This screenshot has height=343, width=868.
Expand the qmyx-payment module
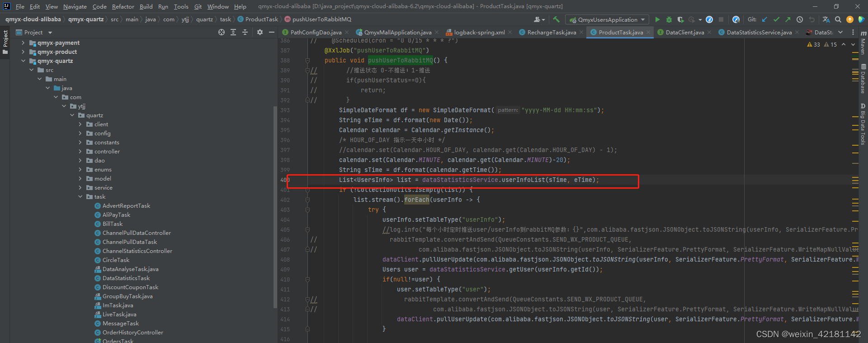click(x=23, y=43)
